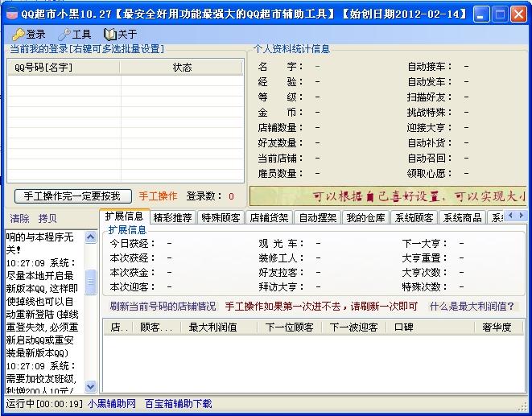
Task: Switch to the 店铺货架 tab
Action: click(269, 217)
